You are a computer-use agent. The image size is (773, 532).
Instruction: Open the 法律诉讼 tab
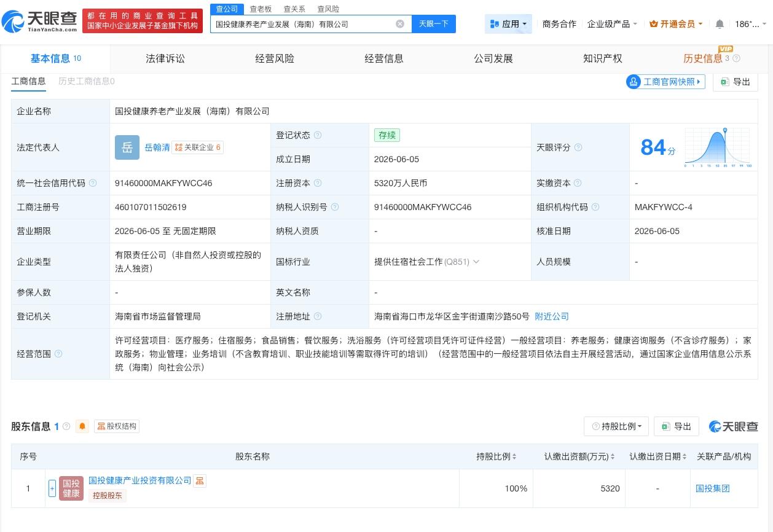click(165, 58)
